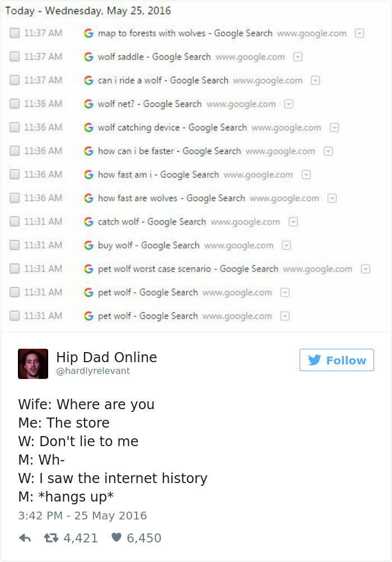Click the retweet icon showing 4,421
This screenshot has height=562, width=392.
(x=52, y=537)
